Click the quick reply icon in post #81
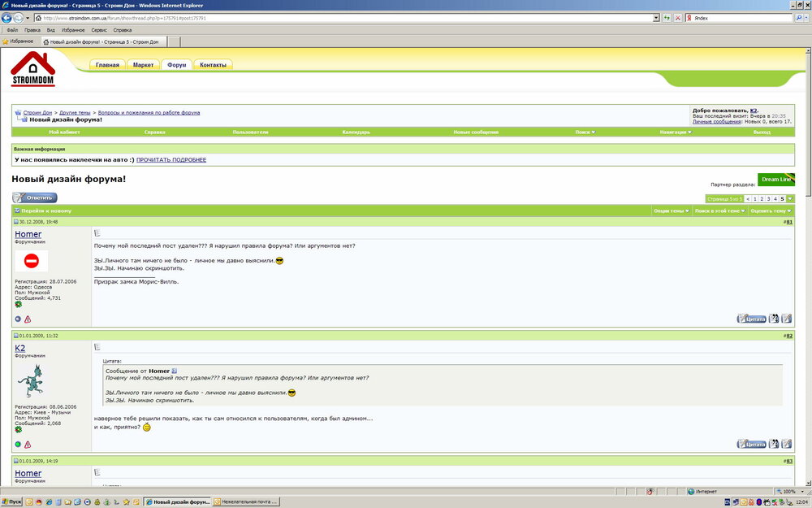Screen dimensions: 812x508 tap(787, 319)
